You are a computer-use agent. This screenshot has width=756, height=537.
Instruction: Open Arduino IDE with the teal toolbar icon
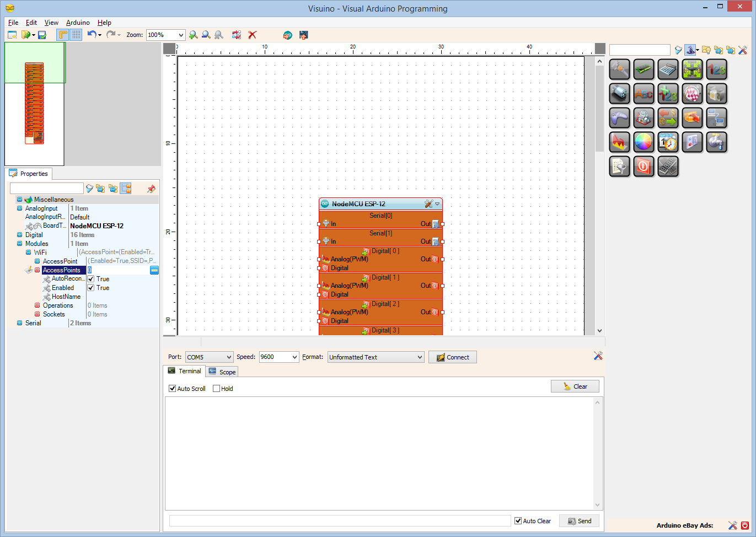pyautogui.click(x=287, y=35)
